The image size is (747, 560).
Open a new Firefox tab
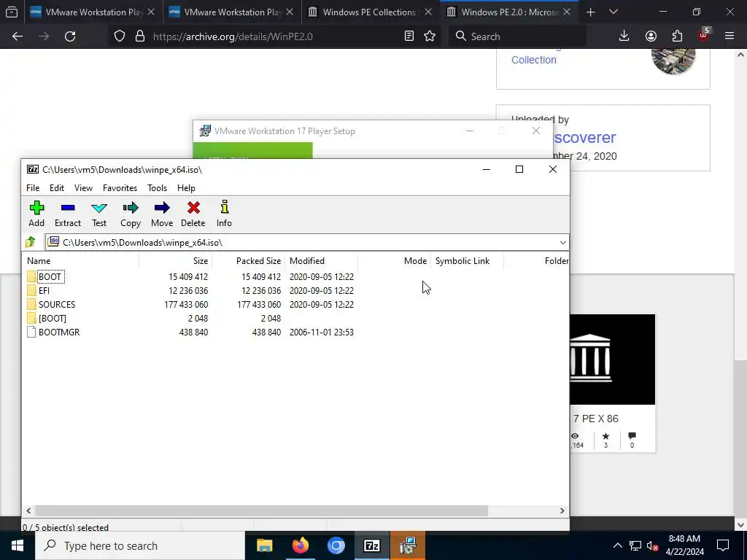point(591,12)
